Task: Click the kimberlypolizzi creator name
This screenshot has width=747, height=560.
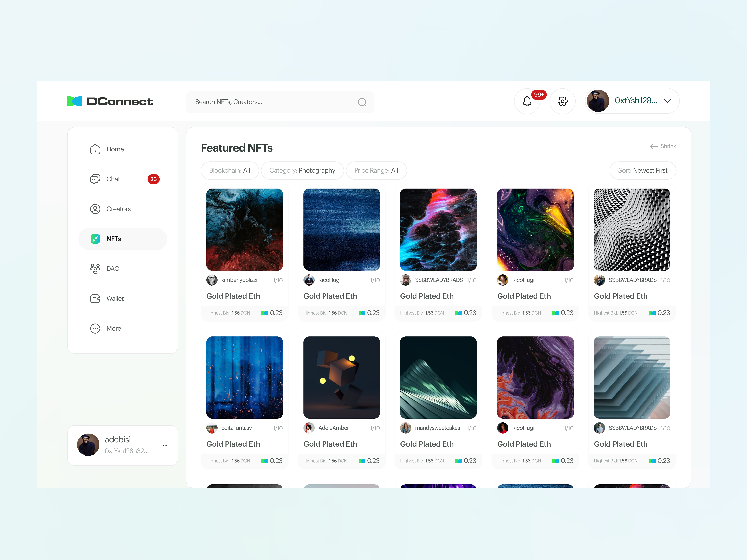Action: coord(239,280)
